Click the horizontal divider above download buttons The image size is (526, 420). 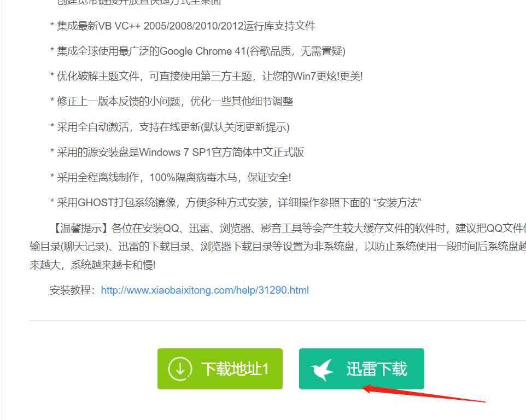[278, 320]
